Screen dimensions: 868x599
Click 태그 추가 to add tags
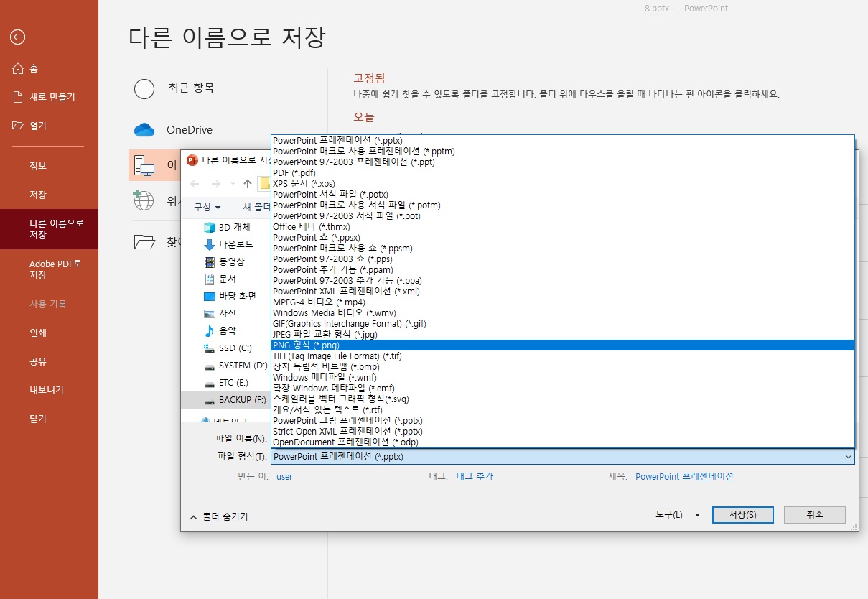[475, 477]
